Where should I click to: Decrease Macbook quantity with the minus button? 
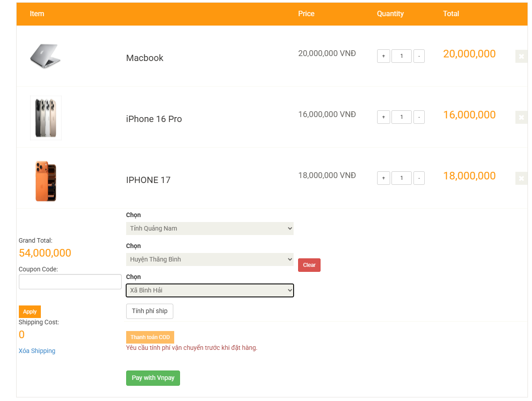click(x=419, y=56)
